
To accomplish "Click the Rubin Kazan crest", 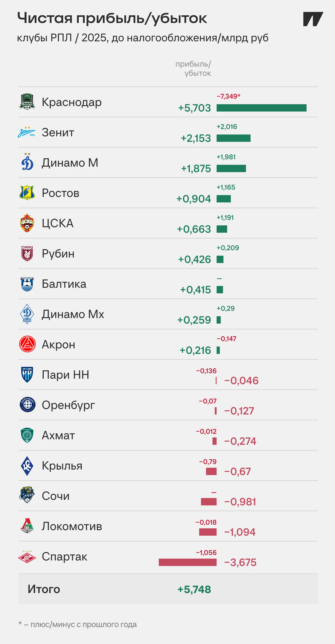I will click(x=27, y=253).
